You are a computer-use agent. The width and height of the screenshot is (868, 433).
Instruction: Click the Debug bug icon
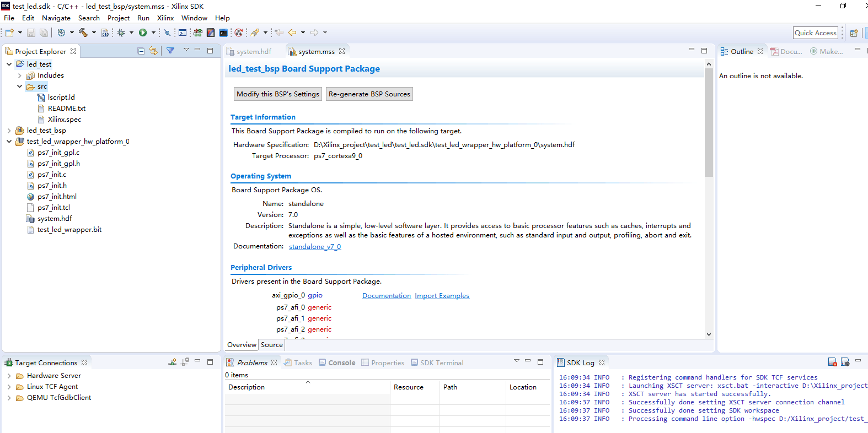(x=121, y=33)
